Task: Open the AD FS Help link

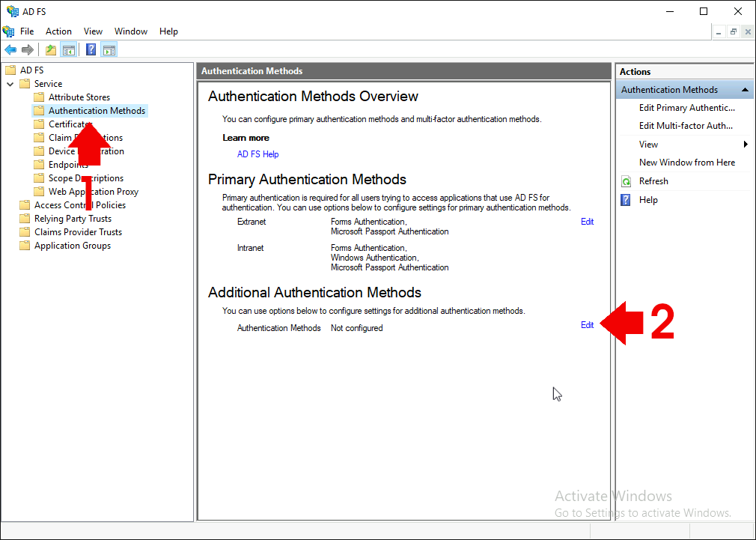Action: click(258, 154)
